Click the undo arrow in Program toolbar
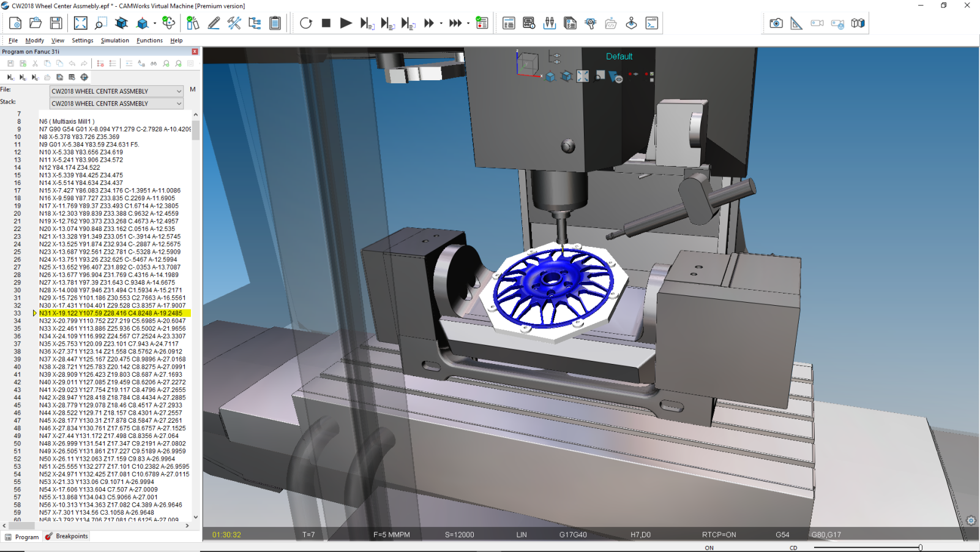 (x=72, y=63)
